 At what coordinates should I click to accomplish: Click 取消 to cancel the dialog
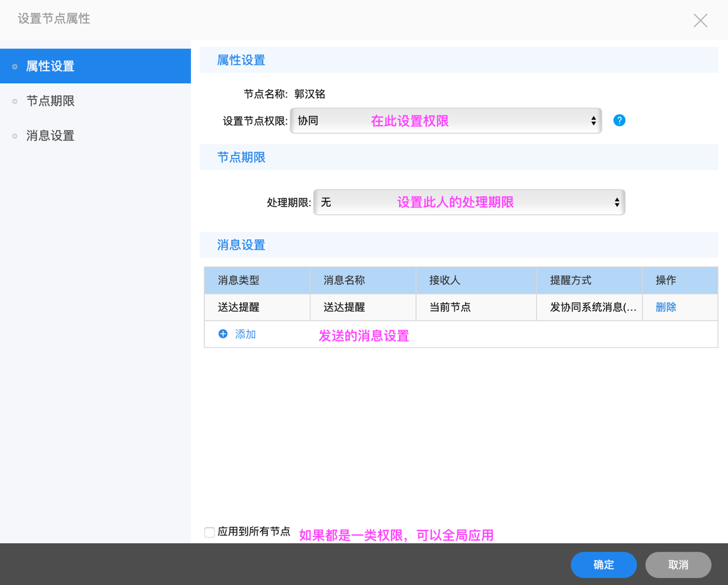[678, 564]
